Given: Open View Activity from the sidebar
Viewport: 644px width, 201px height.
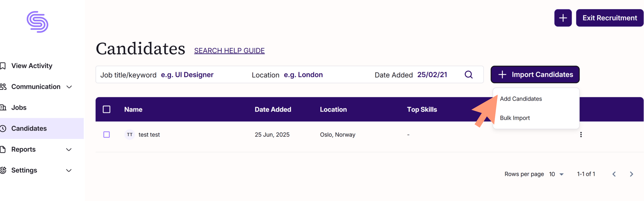Looking at the screenshot, I should click(x=32, y=66).
